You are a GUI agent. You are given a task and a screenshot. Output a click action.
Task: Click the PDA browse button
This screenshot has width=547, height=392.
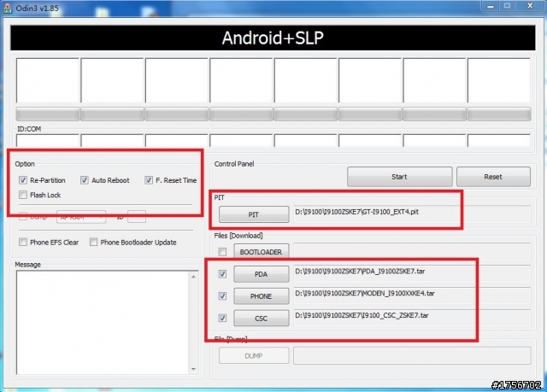tap(262, 274)
